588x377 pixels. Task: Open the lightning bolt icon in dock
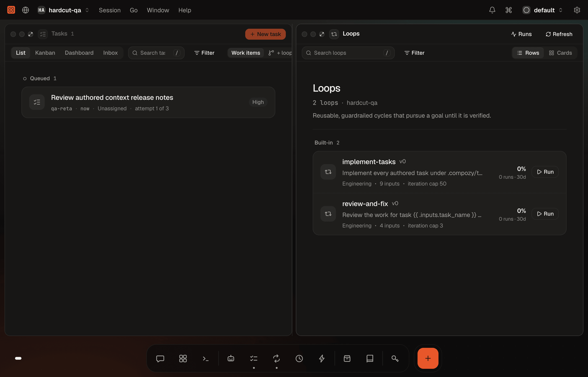322,358
